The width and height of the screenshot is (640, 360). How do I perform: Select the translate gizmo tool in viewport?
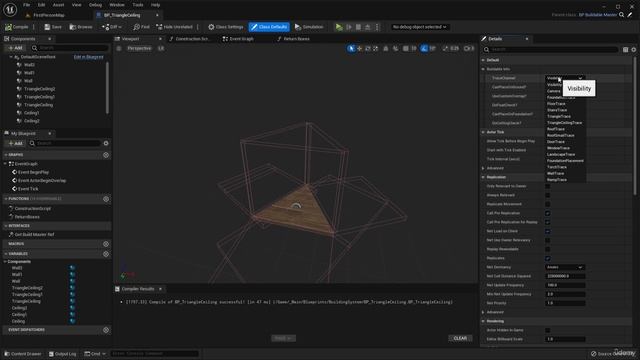pos(360,49)
